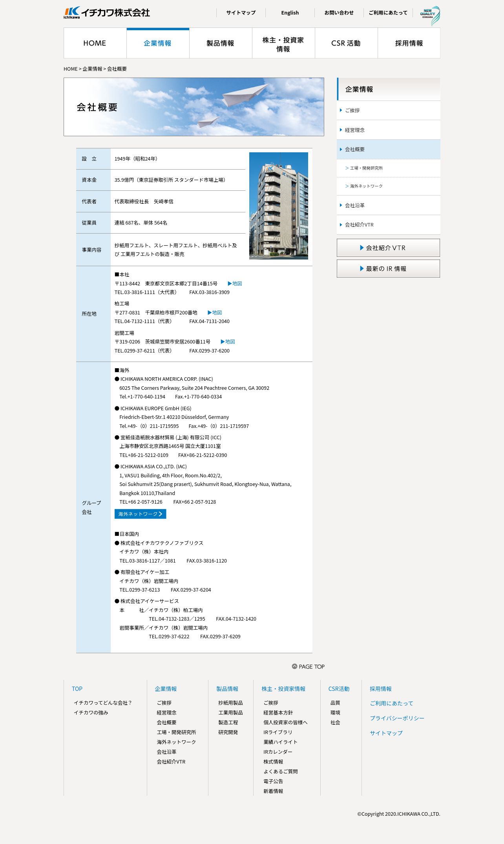This screenshot has width=504, height=844.
Task: Open the 採用情報 navigation tab
Action: pos(409,43)
